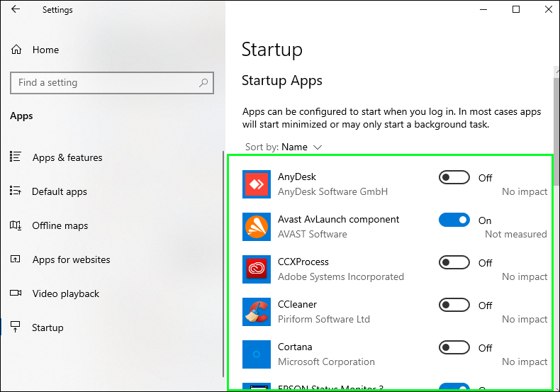This screenshot has width=560, height=392.
Task: Click the Not measured impact label
Action: [516, 234]
